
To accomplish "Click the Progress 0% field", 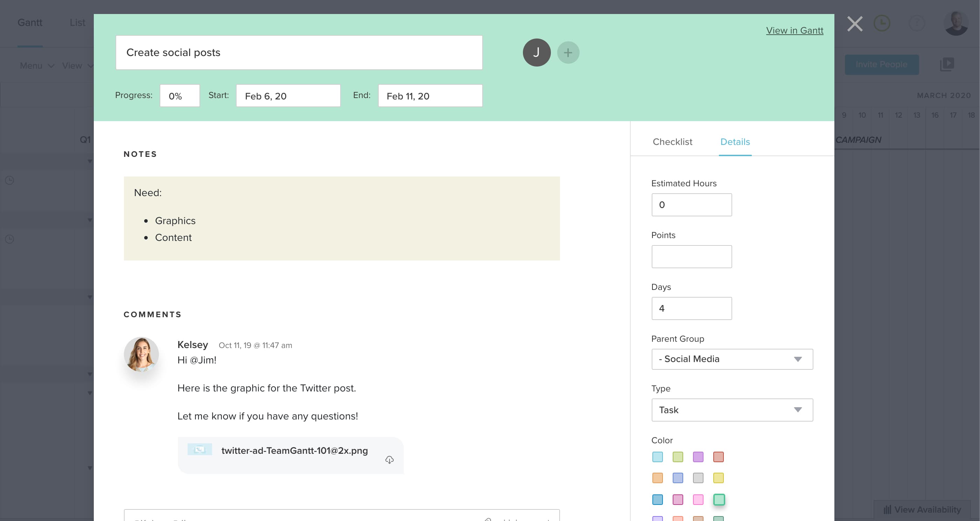I will [x=180, y=96].
